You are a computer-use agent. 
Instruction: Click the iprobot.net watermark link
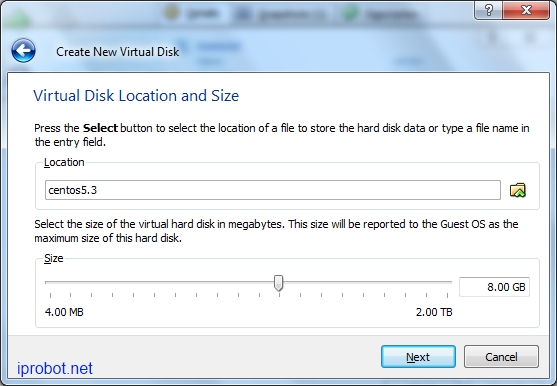[55, 368]
